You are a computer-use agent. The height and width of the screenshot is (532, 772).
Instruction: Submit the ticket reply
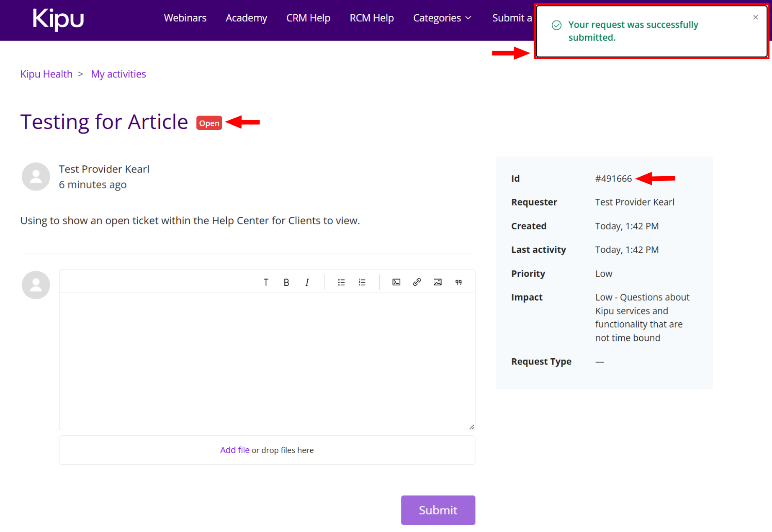438,510
